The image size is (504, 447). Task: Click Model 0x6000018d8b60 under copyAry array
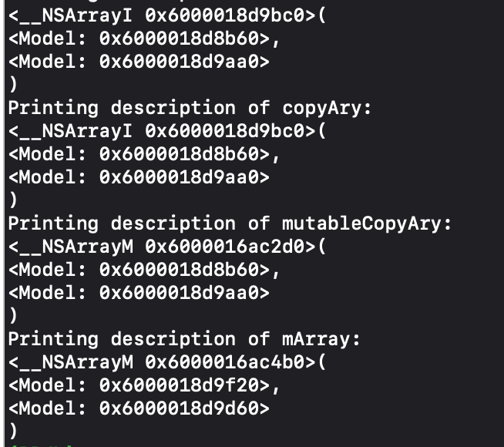[144, 154]
